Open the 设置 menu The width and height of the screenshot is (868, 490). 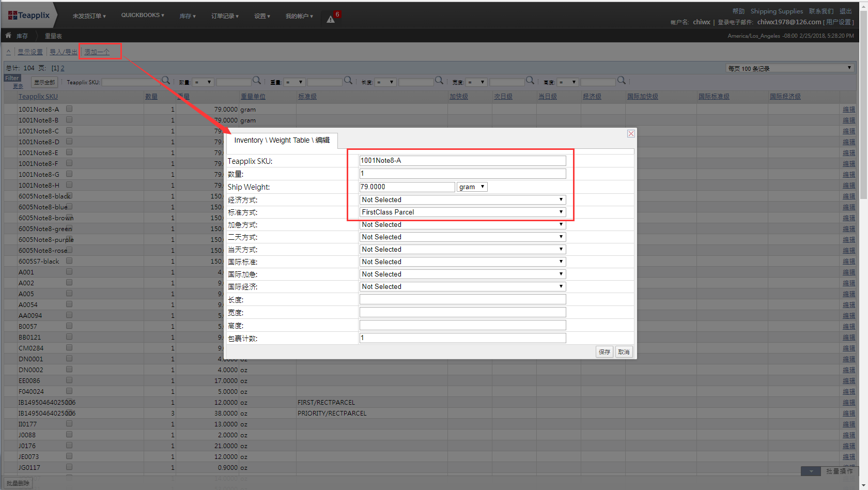(x=262, y=16)
